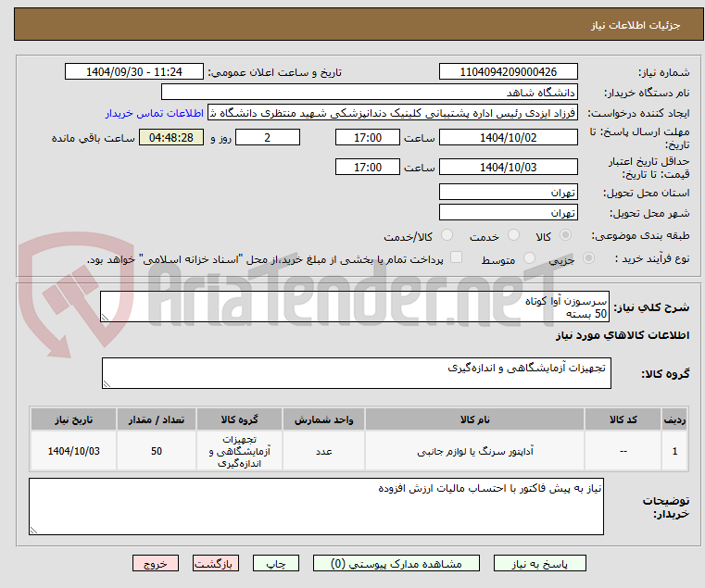Click the جزئیات اطلاعات نیاز page title
Screen dimensions: 705x588
coord(636,25)
